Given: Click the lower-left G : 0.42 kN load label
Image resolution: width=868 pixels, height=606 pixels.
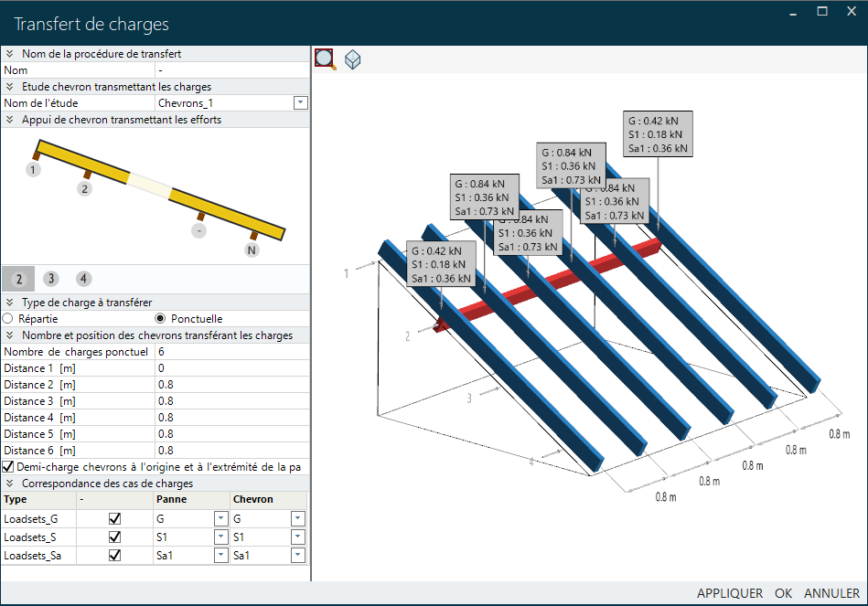Looking at the screenshot, I should click(x=441, y=264).
